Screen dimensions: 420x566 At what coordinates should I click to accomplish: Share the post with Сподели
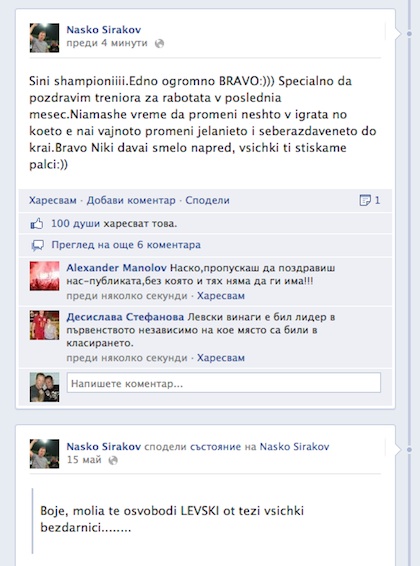[x=207, y=200]
